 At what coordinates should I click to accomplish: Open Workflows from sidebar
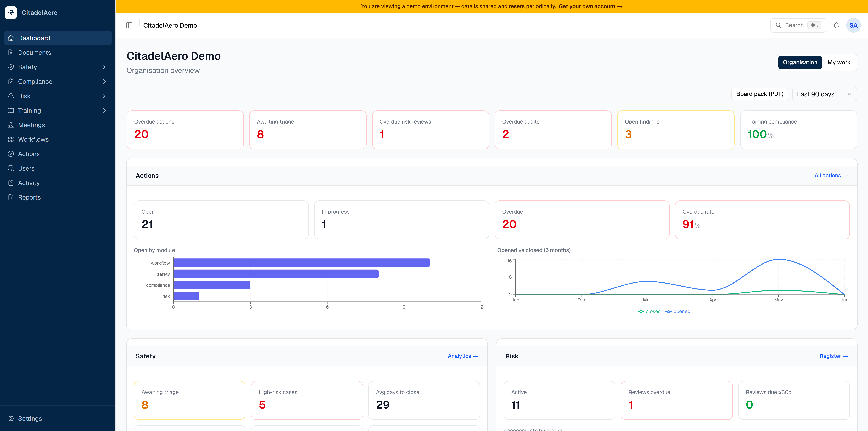(x=58, y=140)
